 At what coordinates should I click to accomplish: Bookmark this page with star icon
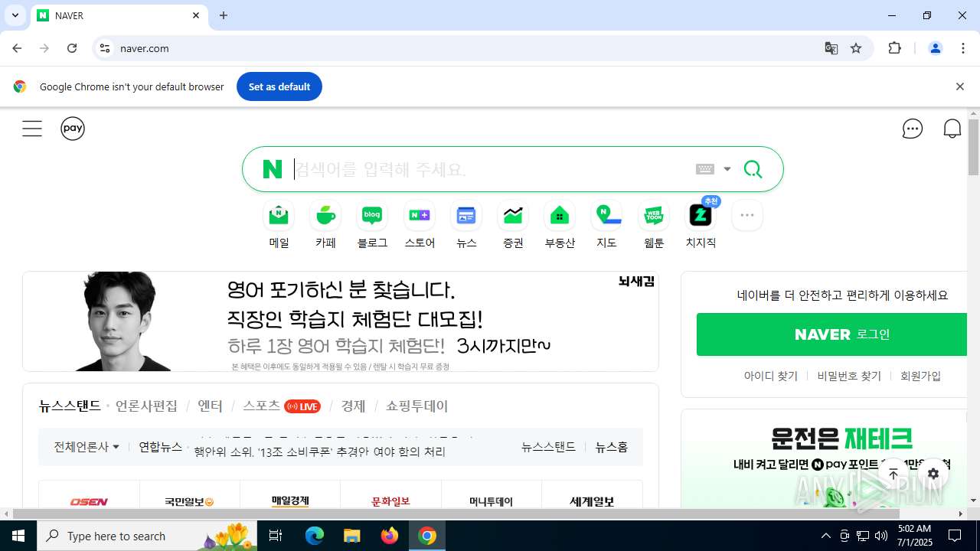[856, 48]
